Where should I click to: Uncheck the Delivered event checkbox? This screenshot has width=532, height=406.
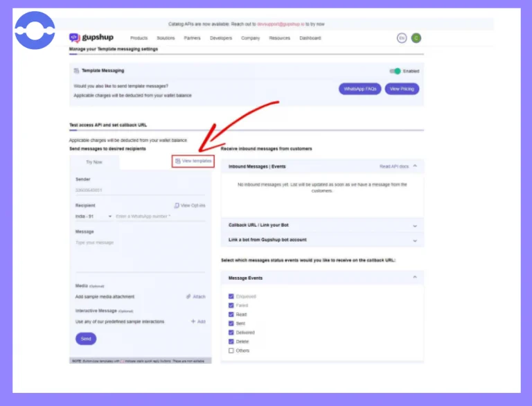(x=231, y=333)
